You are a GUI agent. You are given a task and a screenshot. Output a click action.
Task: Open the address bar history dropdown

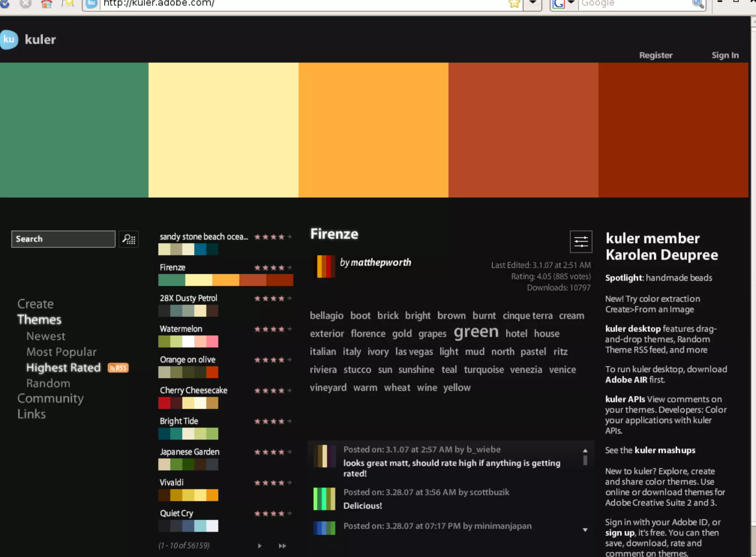(533, 3)
